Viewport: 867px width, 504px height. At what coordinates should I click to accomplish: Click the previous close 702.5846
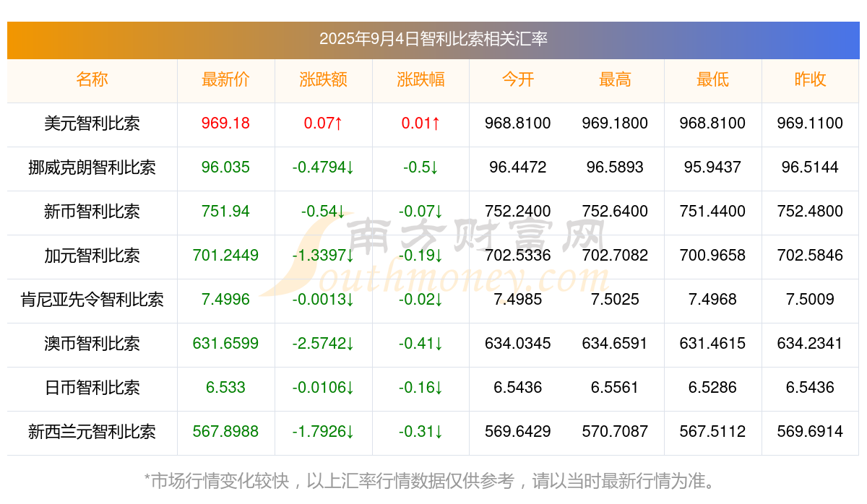point(810,256)
